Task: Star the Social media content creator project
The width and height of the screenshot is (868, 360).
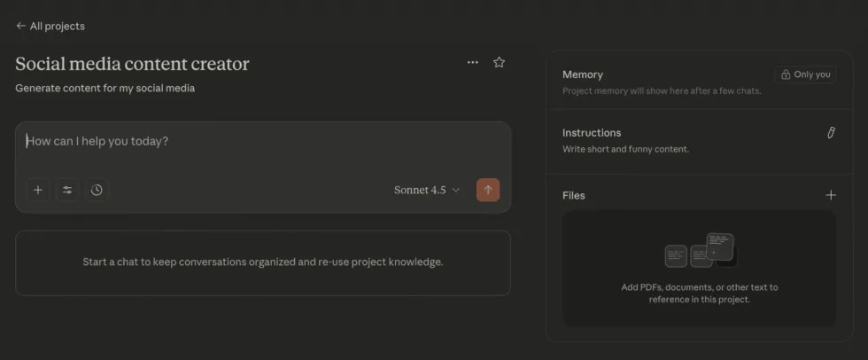Action: [499, 62]
